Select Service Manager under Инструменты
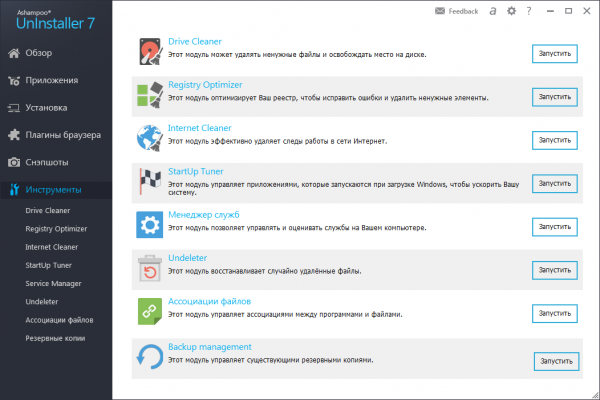The width and height of the screenshot is (600, 400). click(55, 283)
